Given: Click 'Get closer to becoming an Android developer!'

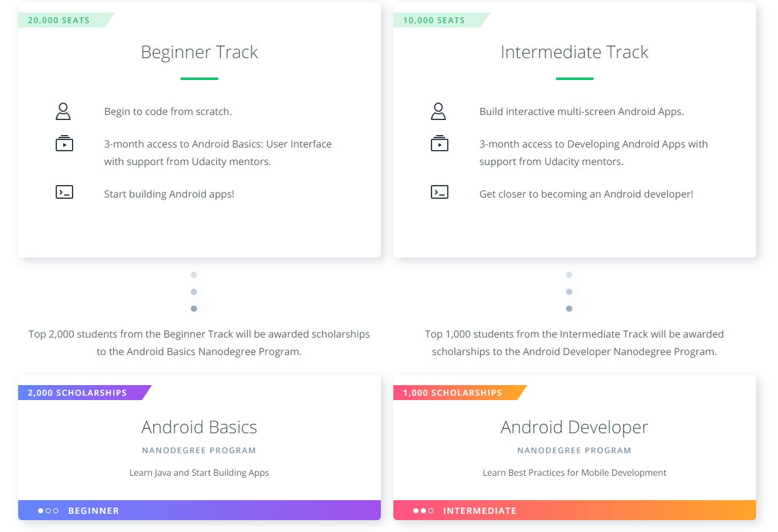Looking at the screenshot, I should (x=587, y=194).
